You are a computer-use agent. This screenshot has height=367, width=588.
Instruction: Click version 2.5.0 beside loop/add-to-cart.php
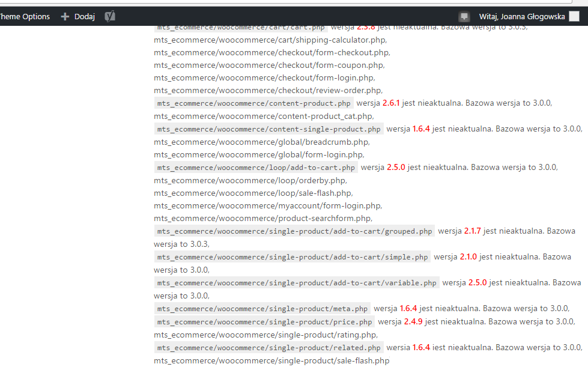click(396, 167)
